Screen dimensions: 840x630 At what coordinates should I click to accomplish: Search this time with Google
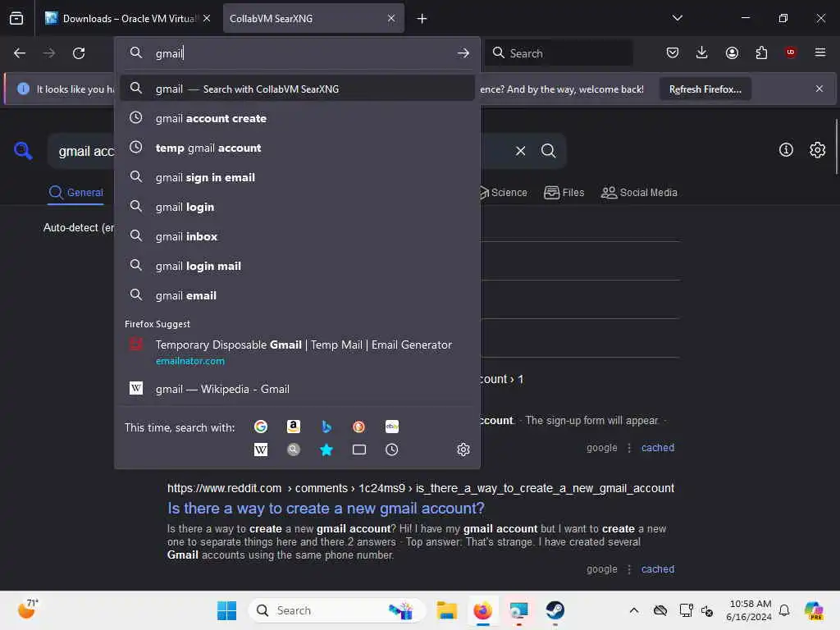[x=261, y=427]
